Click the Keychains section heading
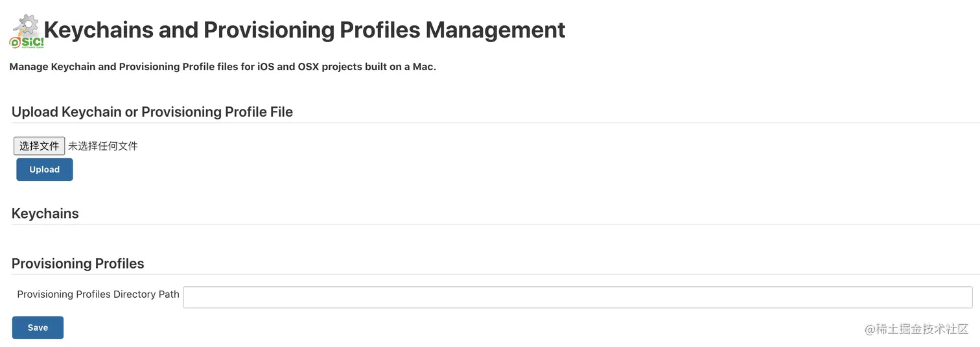Image resolution: width=980 pixels, height=347 pixels. (45, 213)
